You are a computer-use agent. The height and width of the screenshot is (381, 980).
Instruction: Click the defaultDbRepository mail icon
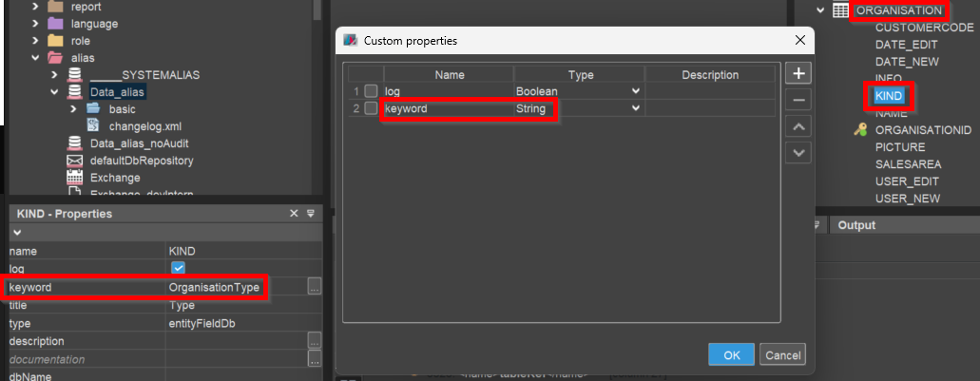pos(74,161)
